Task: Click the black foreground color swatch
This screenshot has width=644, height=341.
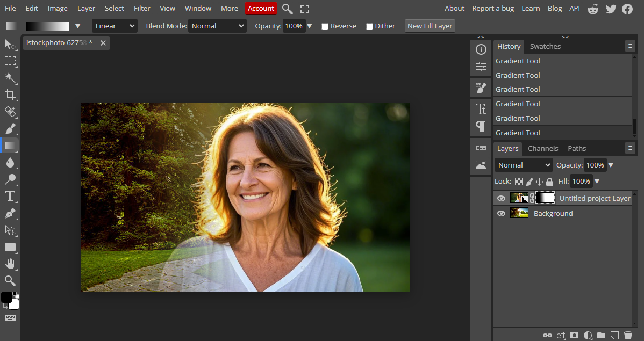Action: pyautogui.click(x=6, y=297)
